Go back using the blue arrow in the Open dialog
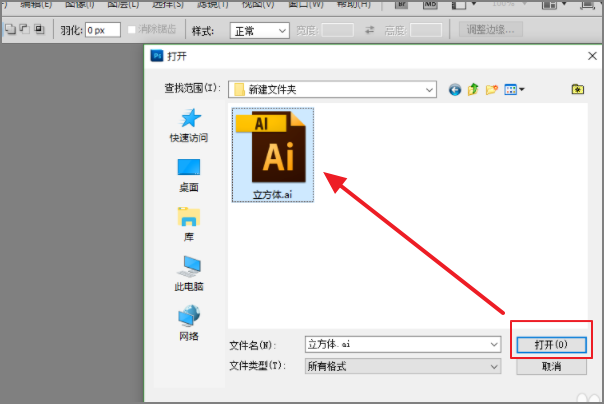Viewport: 604px width, 404px height. 455,90
